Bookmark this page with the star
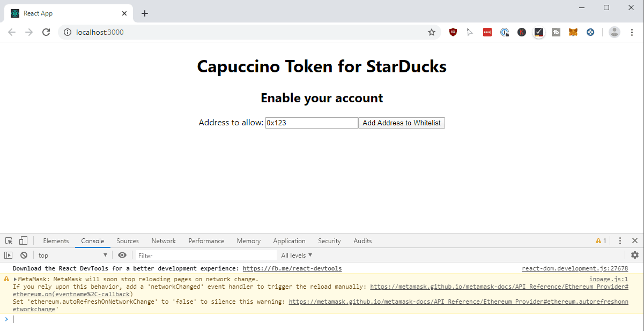The image size is (644, 331). [432, 32]
